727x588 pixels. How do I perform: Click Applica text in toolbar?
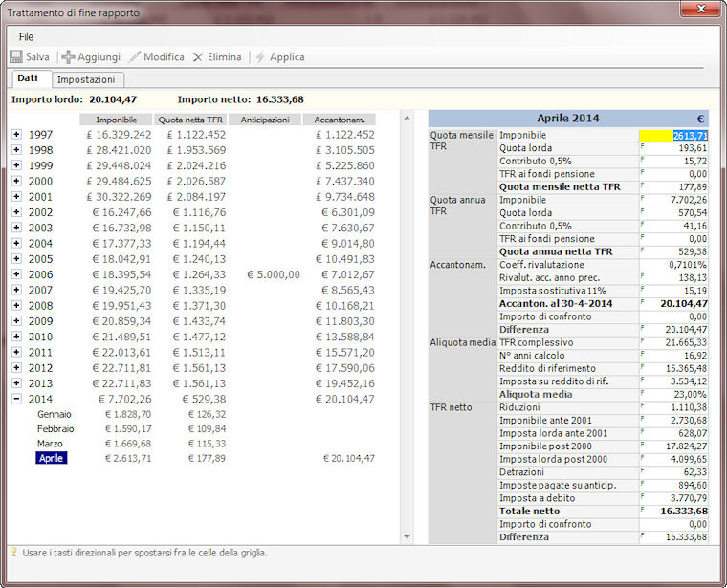[x=288, y=57]
